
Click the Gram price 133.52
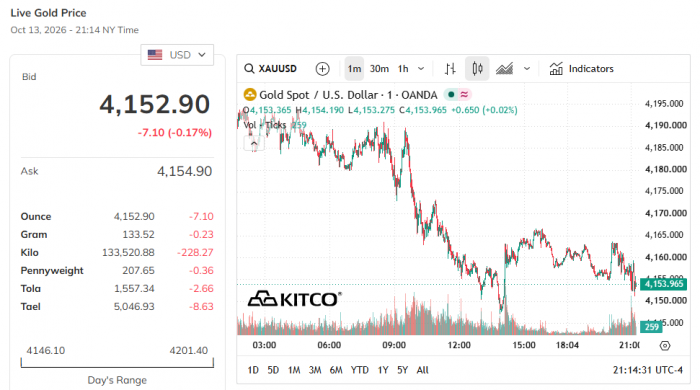(x=138, y=235)
